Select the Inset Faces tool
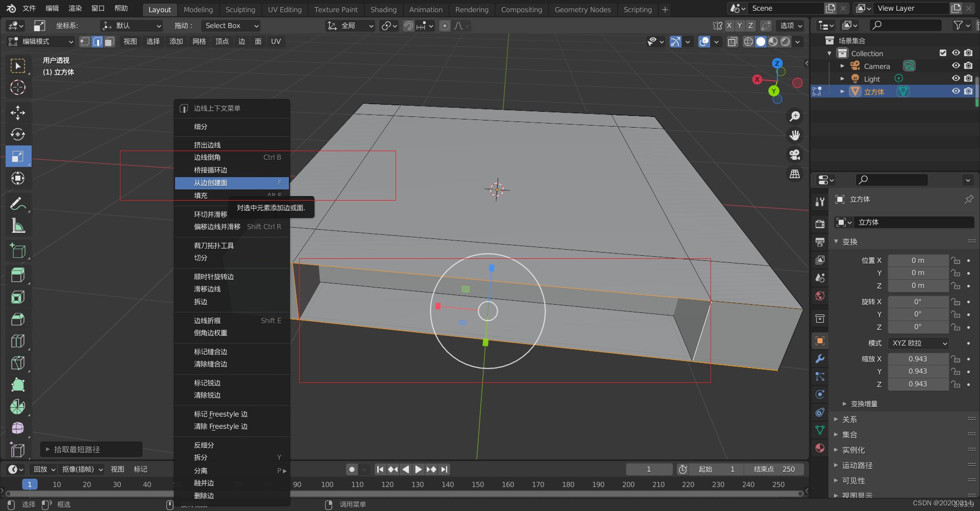The height and width of the screenshot is (511, 980). point(18,297)
